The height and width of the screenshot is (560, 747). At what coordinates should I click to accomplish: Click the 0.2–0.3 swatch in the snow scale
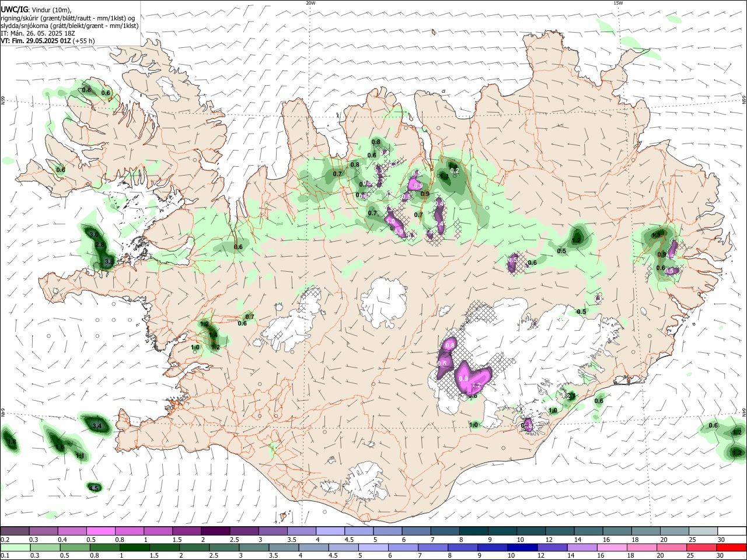[x=15, y=531]
